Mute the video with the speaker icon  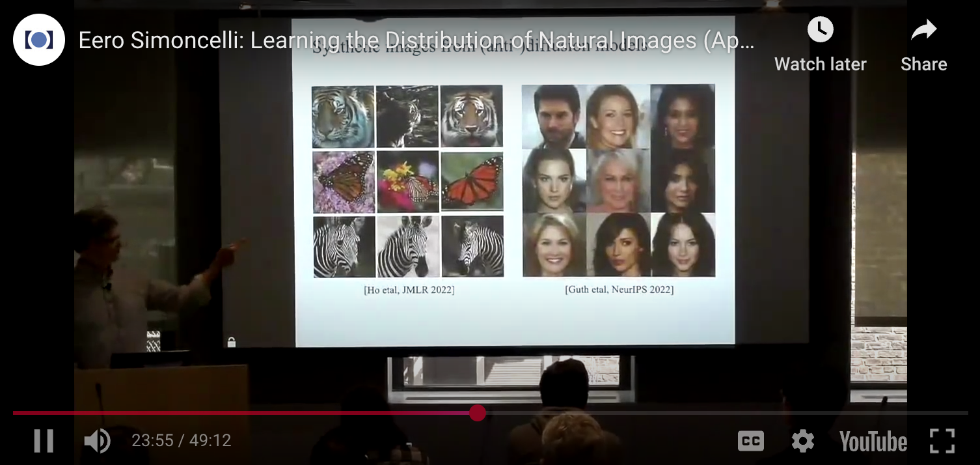coord(97,441)
